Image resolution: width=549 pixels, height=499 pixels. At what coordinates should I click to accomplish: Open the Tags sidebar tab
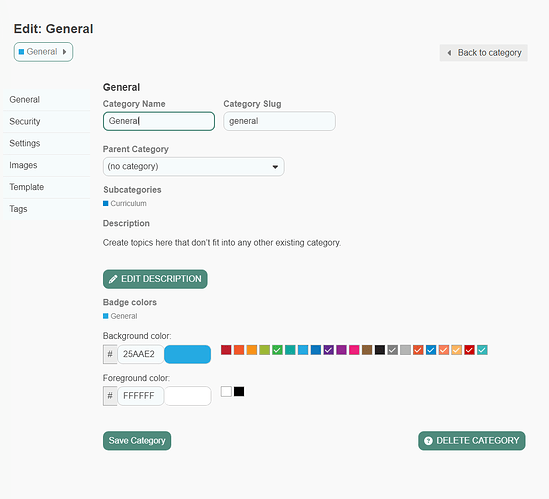[x=47, y=209]
